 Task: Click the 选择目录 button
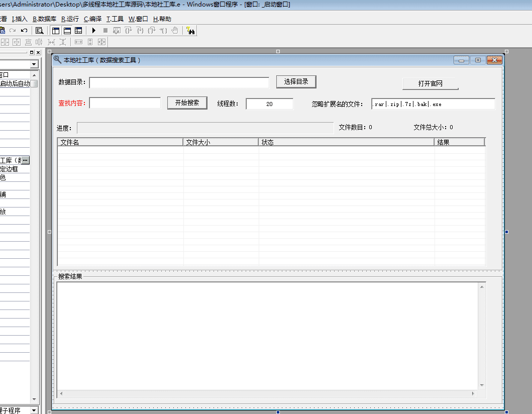(x=296, y=82)
